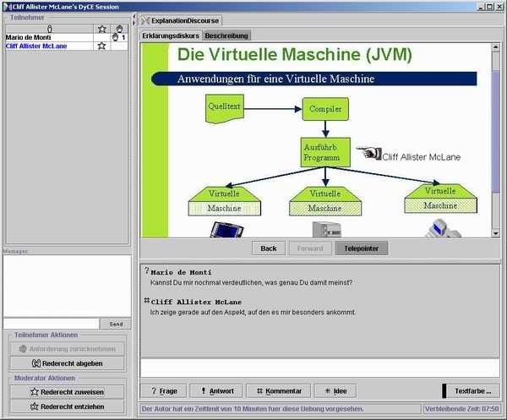This screenshot has height=420, width=507.
Task: Click the slide scrollbar down arrow
Action: pos(496,232)
